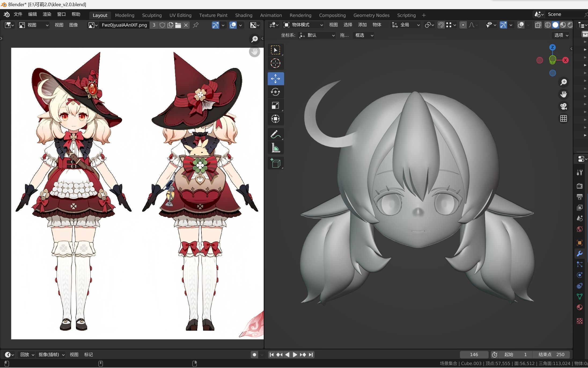Switch perspective/orthographic with the grid icon
Viewport: 588px width, 368px height.
[x=563, y=118]
